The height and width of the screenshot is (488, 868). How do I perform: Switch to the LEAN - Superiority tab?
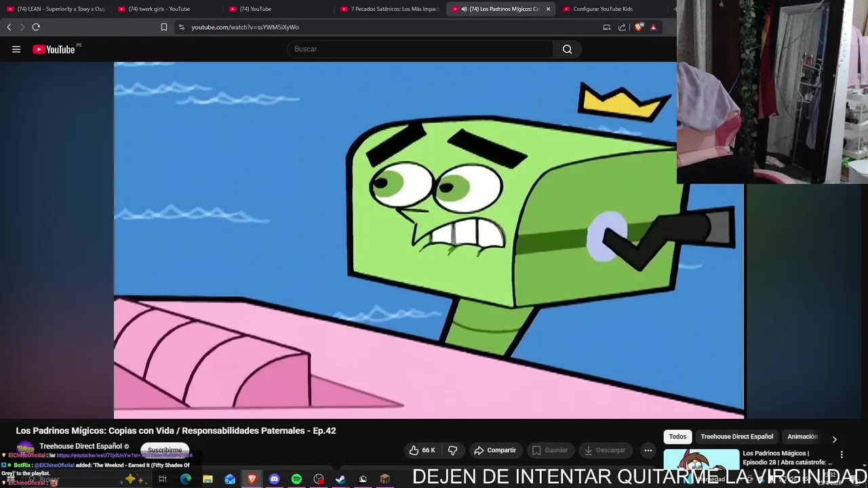pos(56,9)
